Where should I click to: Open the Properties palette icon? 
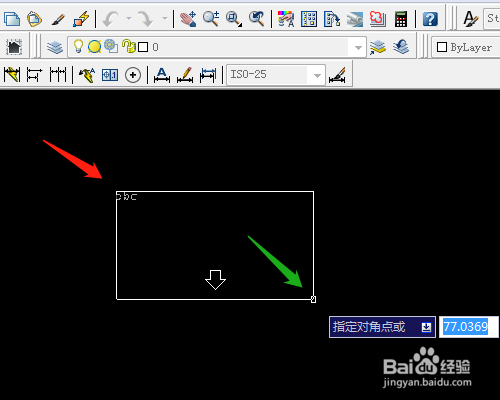pyautogui.click(x=286, y=19)
